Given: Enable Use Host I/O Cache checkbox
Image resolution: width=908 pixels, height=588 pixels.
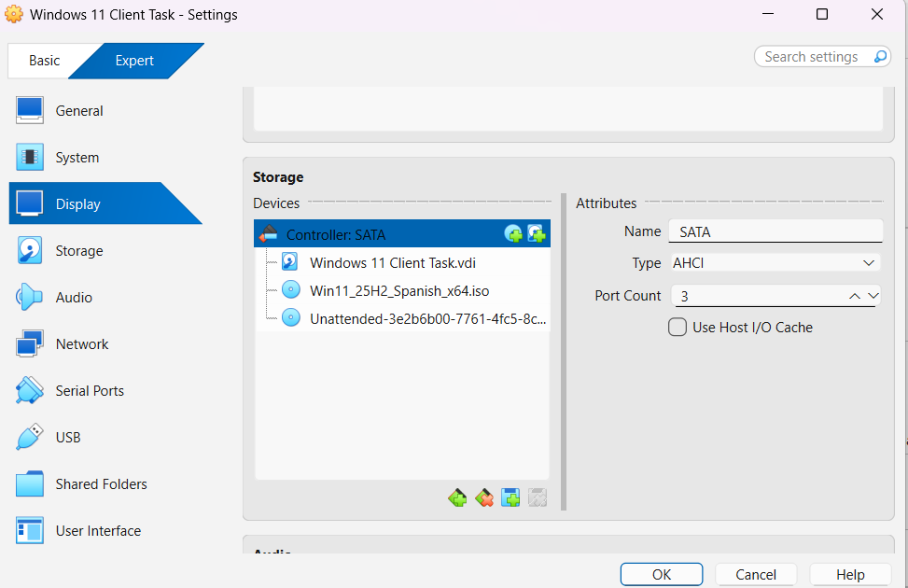Looking at the screenshot, I should [678, 328].
